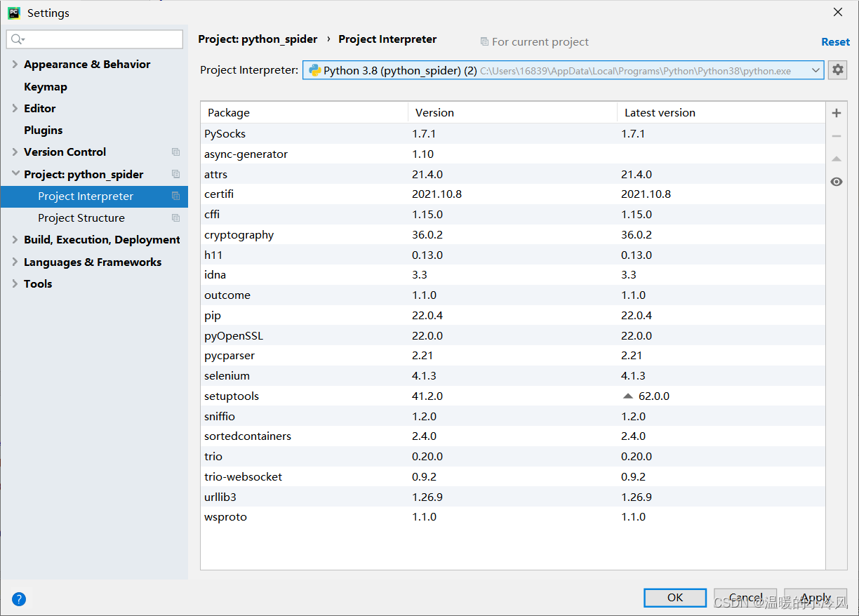Click the Apply button

pos(815,598)
